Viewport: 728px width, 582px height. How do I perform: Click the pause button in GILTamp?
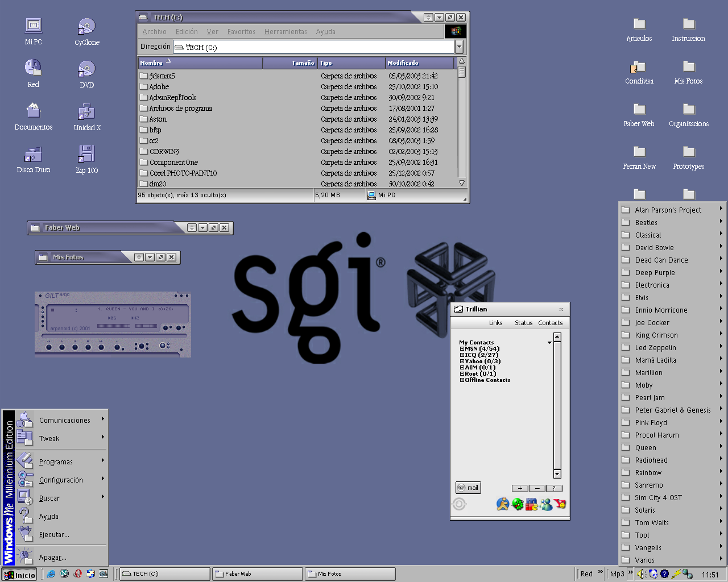pyautogui.click(x=75, y=347)
